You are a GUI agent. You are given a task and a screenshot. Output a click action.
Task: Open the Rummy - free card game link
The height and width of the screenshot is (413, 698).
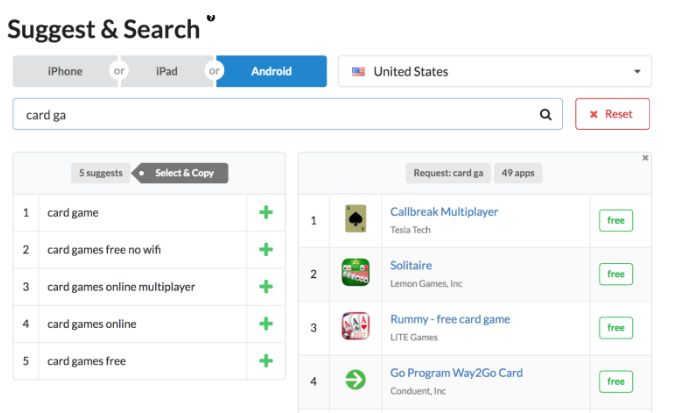[450, 320]
